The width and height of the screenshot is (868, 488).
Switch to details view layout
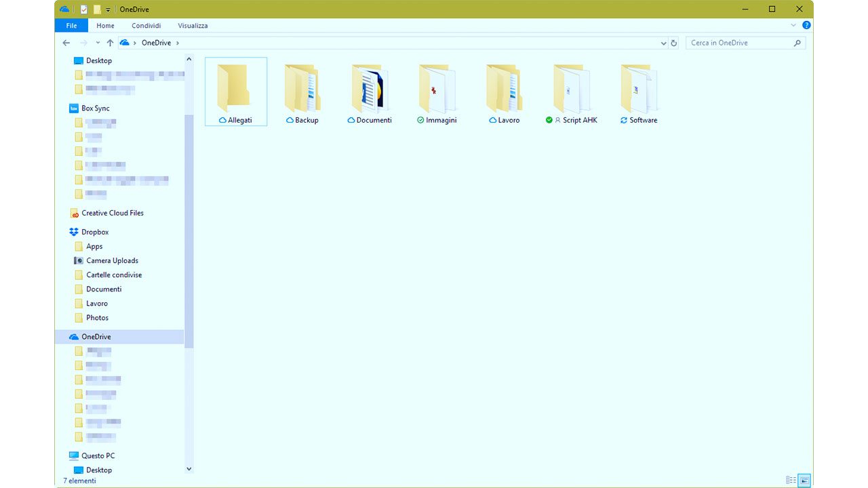tap(791, 480)
